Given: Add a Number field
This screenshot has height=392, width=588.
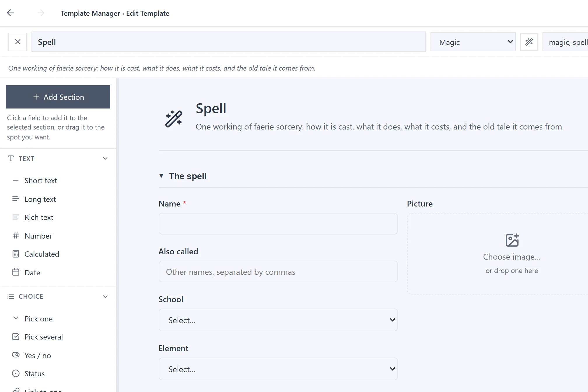Looking at the screenshot, I should tap(58, 236).
